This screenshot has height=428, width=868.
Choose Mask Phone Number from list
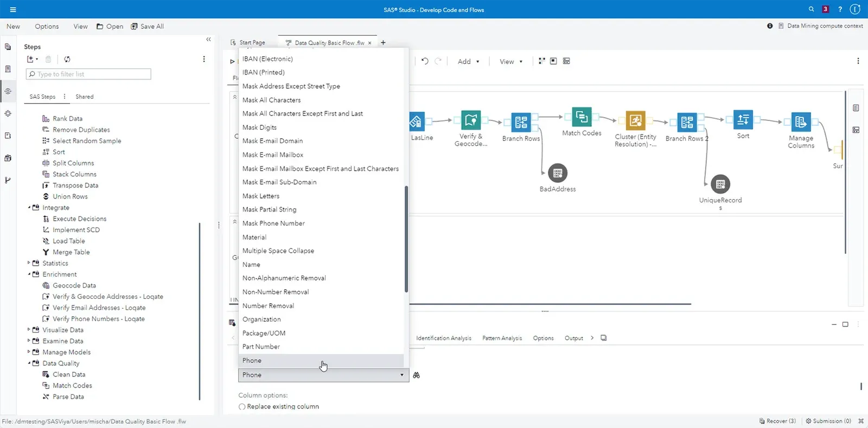click(x=273, y=223)
